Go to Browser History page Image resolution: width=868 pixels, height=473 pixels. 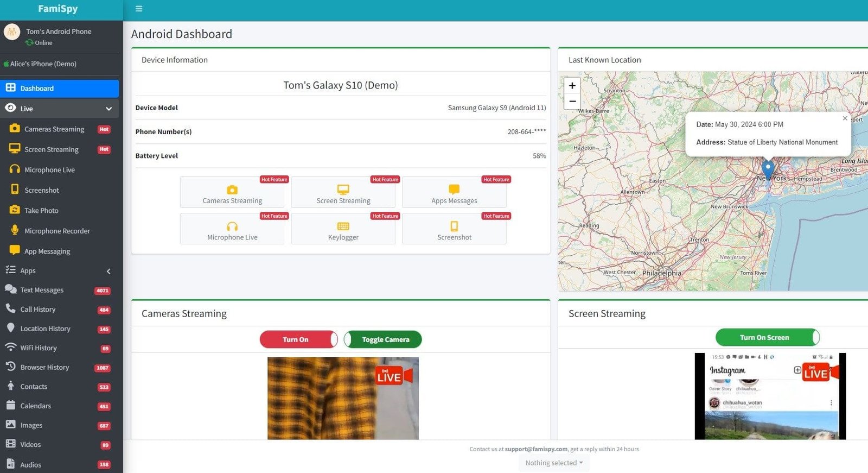(60, 367)
